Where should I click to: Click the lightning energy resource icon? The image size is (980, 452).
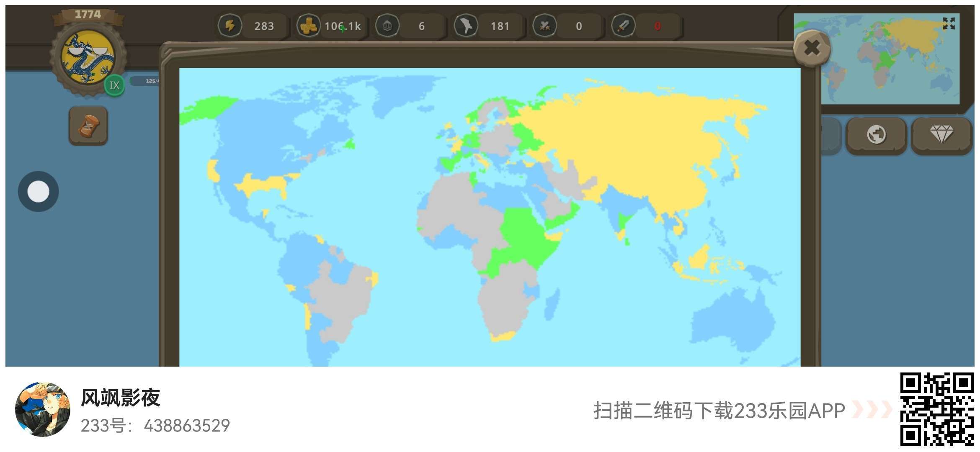pyautogui.click(x=230, y=26)
